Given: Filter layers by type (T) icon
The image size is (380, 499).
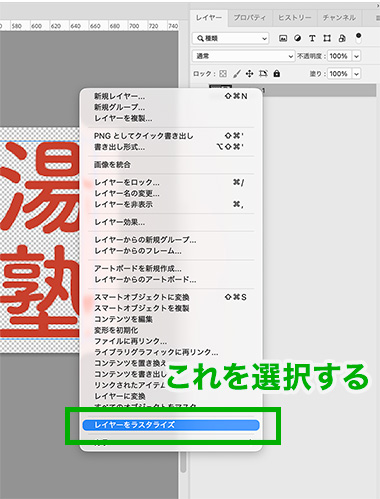Looking at the screenshot, I should 312,38.
